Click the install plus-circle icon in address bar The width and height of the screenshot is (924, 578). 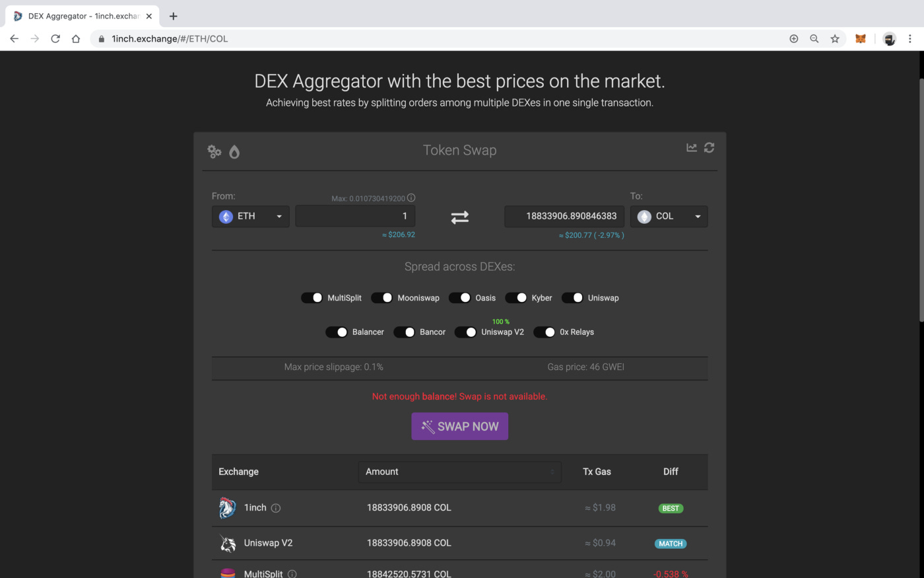(x=794, y=39)
